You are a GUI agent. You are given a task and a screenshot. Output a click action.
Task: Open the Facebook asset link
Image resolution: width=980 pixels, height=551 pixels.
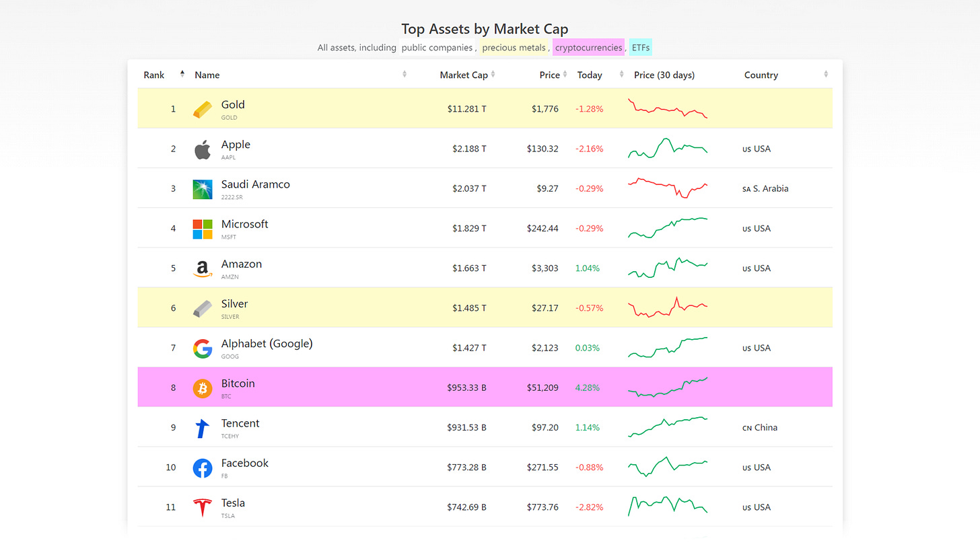point(245,463)
